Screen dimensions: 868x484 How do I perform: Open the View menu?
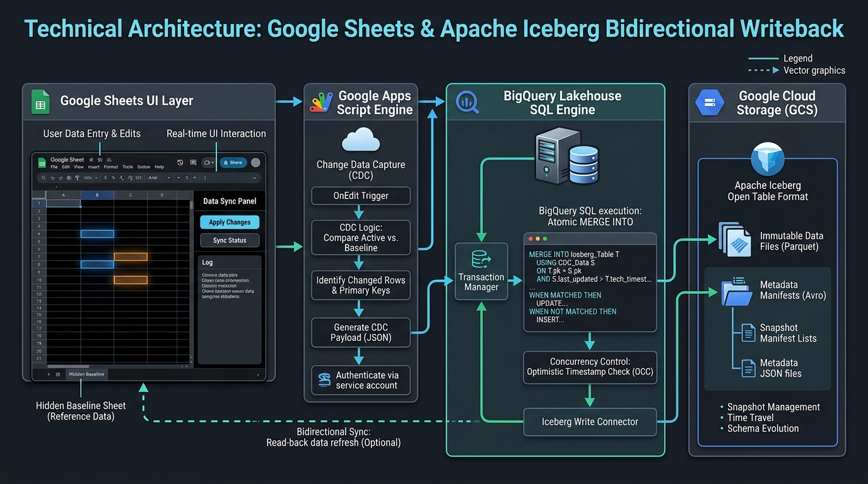click(x=79, y=167)
